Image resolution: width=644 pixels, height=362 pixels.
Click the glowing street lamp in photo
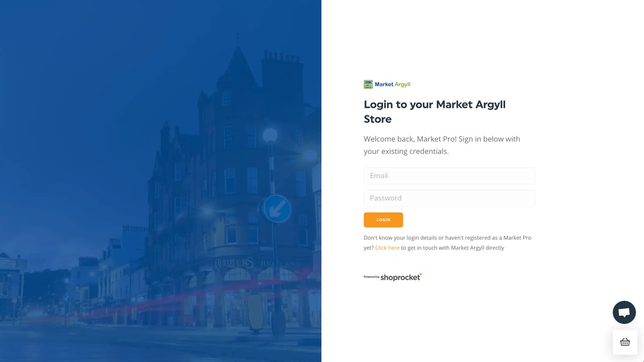(x=270, y=135)
